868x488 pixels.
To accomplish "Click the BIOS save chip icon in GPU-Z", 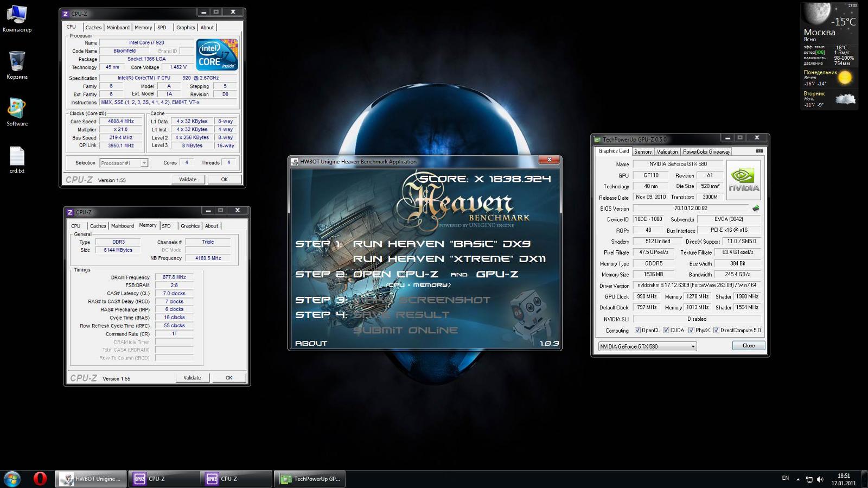I will click(x=756, y=208).
